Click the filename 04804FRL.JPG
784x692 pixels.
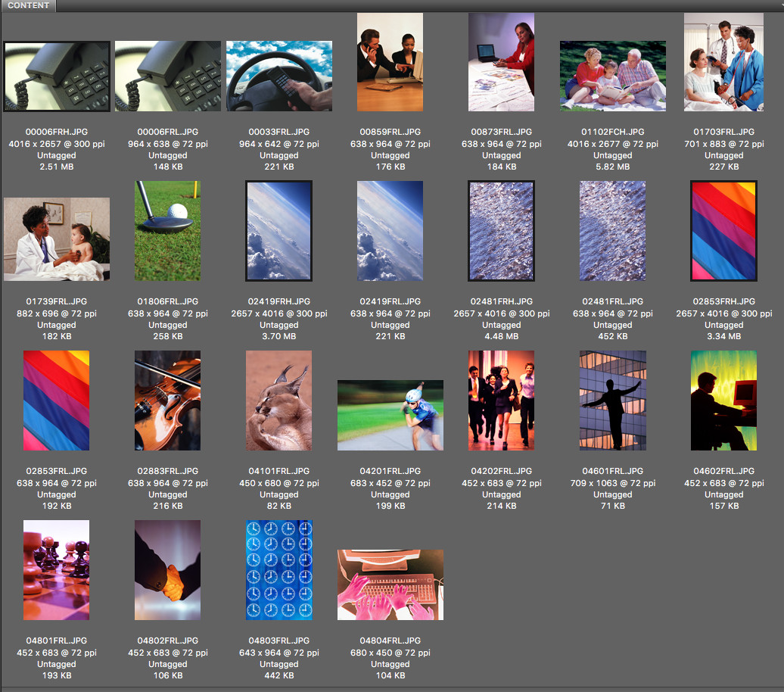coord(390,641)
